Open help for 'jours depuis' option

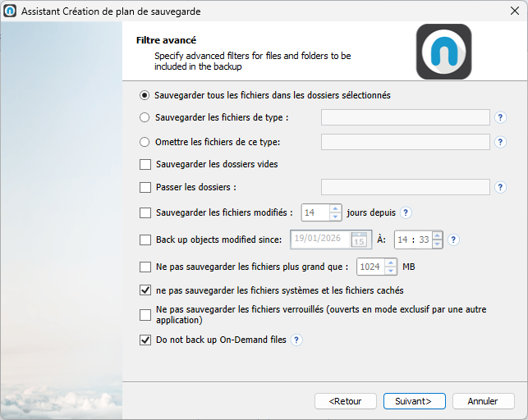406,213
